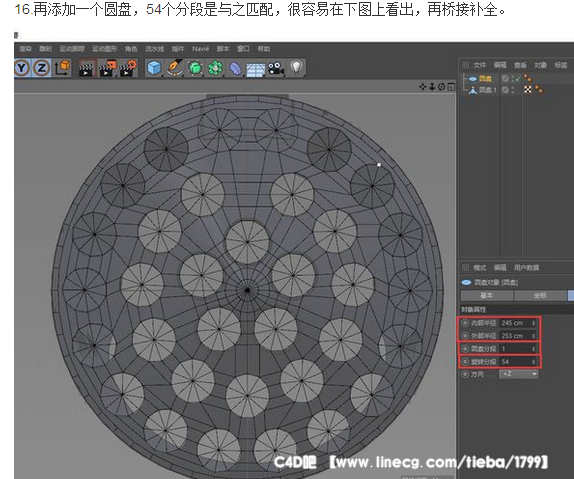
Task: Add a Light bulb object
Action: [x=296, y=68]
